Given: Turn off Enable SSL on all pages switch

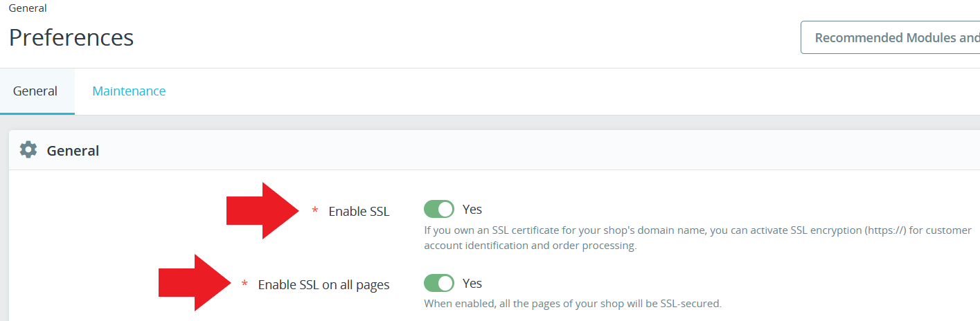Looking at the screenshot, I should (x=439, y=283).
